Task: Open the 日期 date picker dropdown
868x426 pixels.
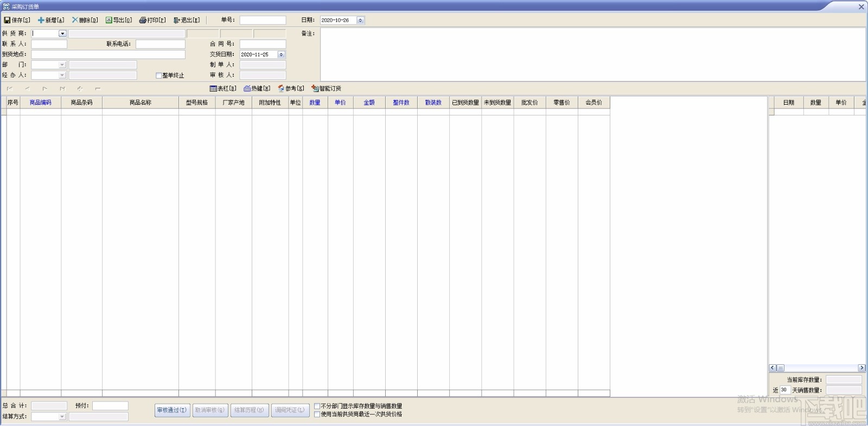Action: (x=360, y=20)
